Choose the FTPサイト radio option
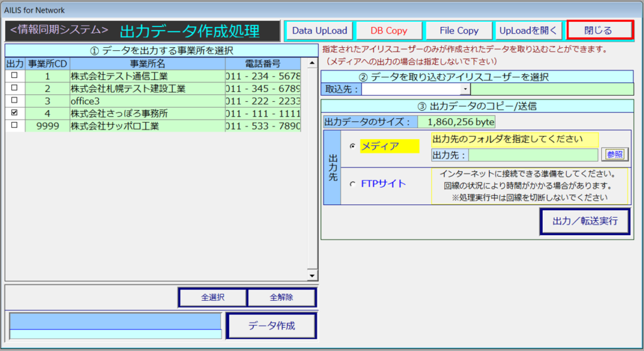 (352, 184)
